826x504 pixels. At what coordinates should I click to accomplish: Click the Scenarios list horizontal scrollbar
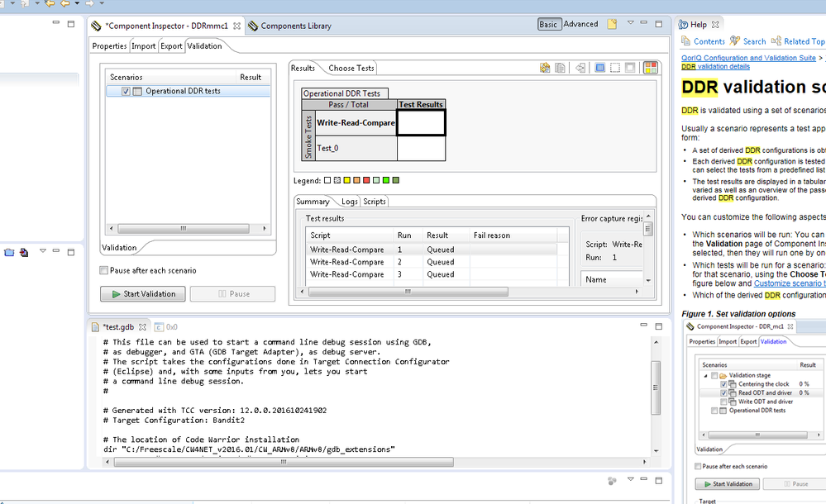(184, 229)
